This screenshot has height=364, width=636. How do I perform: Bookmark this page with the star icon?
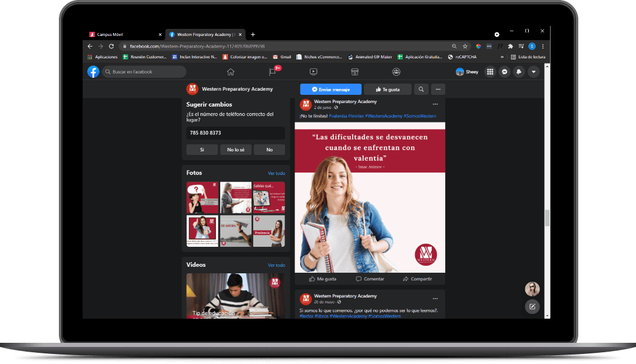[x=465, y=47]
